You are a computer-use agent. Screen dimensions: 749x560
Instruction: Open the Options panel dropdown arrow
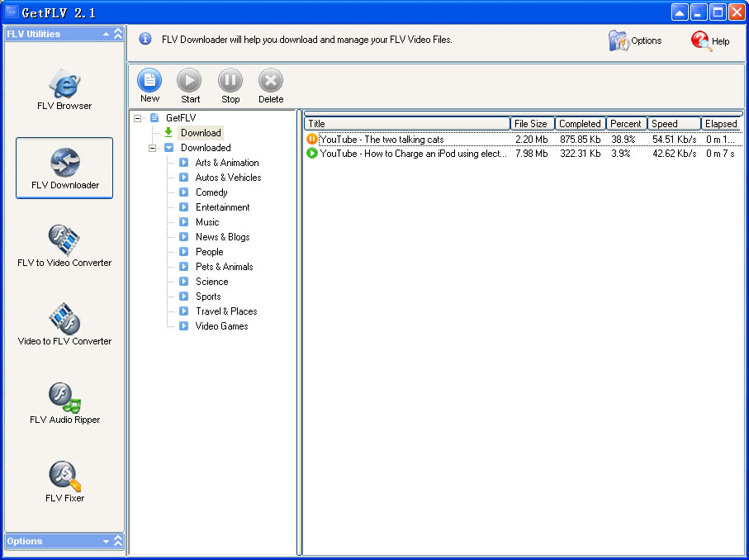click(x=106, y=541)
